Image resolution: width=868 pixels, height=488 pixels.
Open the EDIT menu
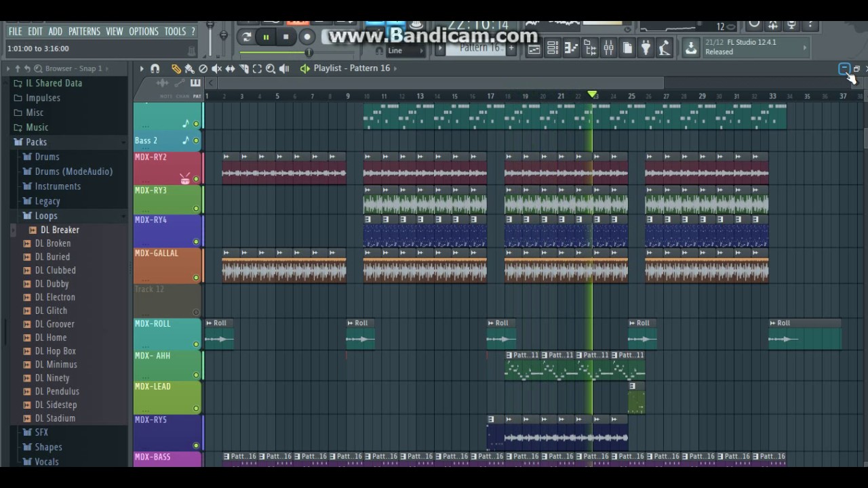coord(35,31)
